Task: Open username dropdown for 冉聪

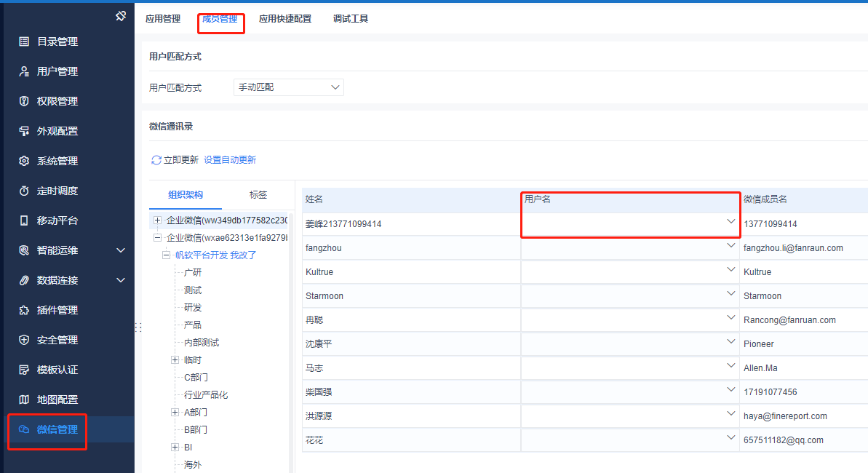Action: click(730, 317)
